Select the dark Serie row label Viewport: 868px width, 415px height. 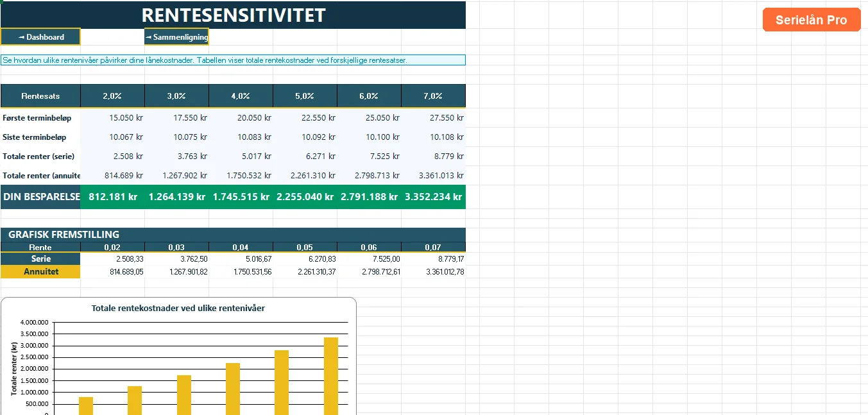click(x=40, y=258)
